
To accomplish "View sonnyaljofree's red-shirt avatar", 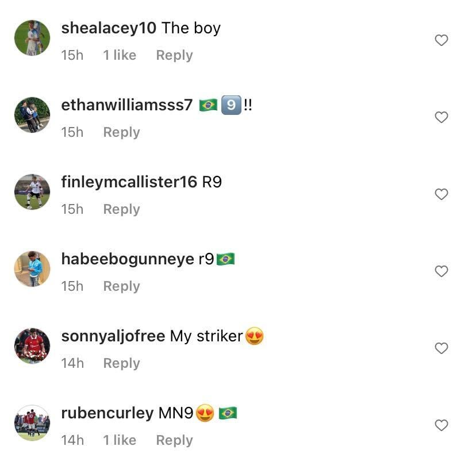I will point(32,345).
